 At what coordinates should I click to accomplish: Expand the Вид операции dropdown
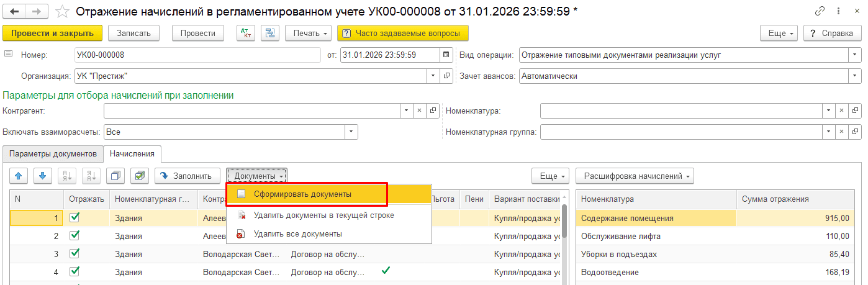point(855,55)
